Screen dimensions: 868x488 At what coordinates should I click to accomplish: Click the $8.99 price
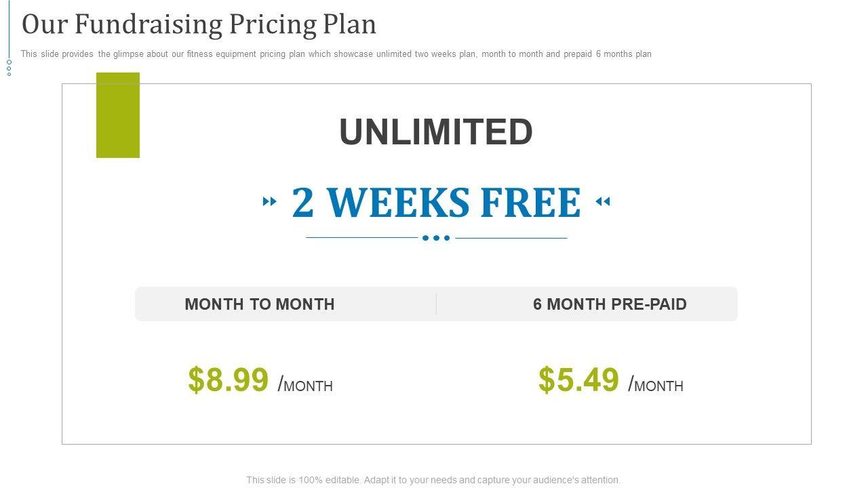coord(229,380)
